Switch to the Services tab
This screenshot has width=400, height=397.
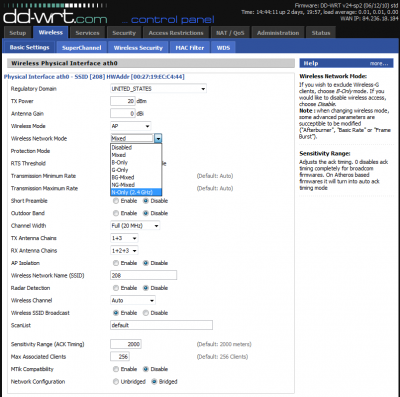[x=87, y=33]
